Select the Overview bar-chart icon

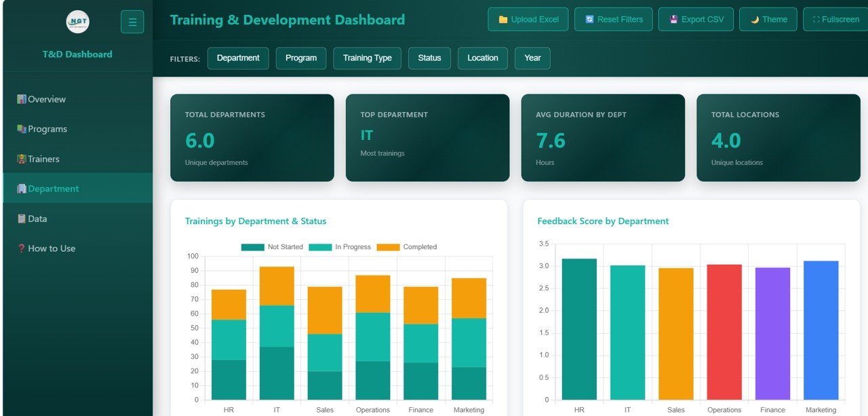tap(23, 98)
